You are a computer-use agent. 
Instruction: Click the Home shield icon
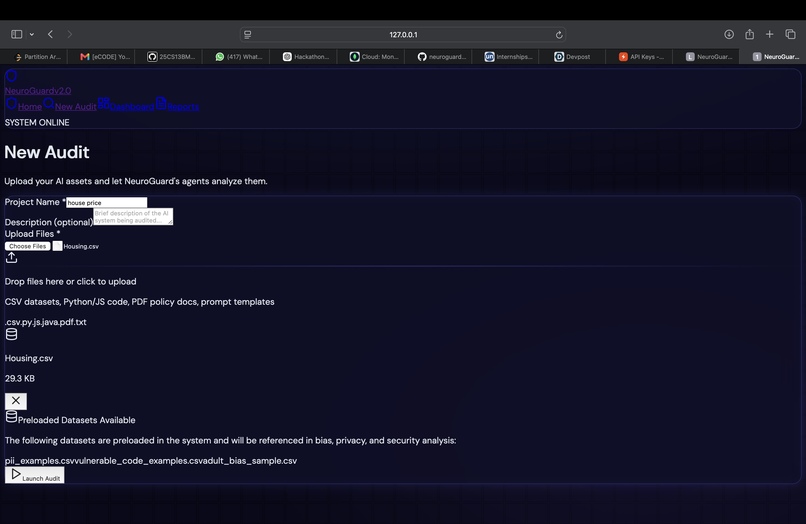point(11,103)
